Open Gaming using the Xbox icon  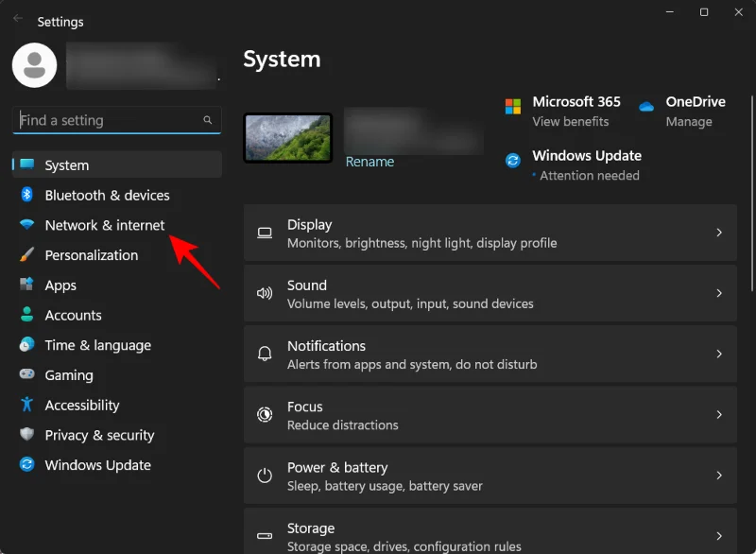[25, 375]
